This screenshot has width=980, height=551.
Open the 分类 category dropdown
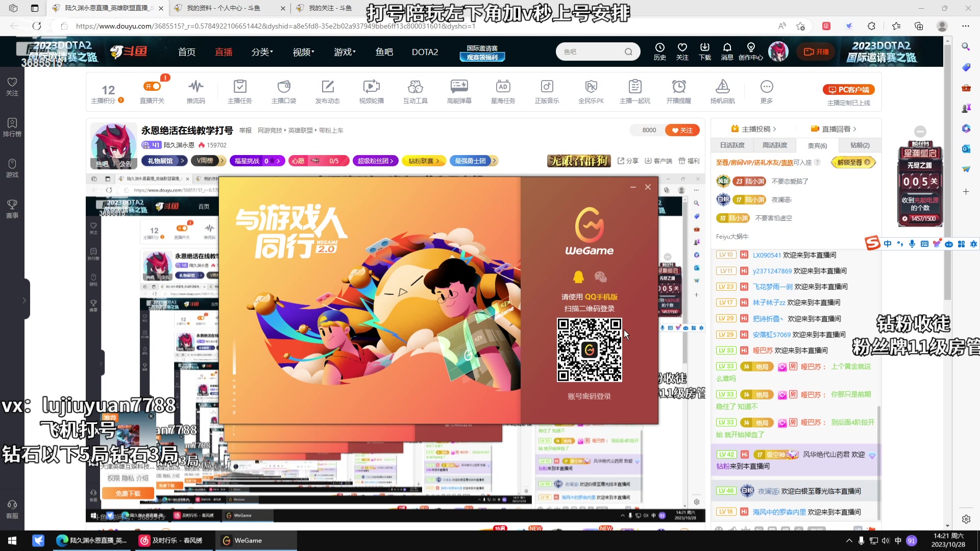click(262, 52)
